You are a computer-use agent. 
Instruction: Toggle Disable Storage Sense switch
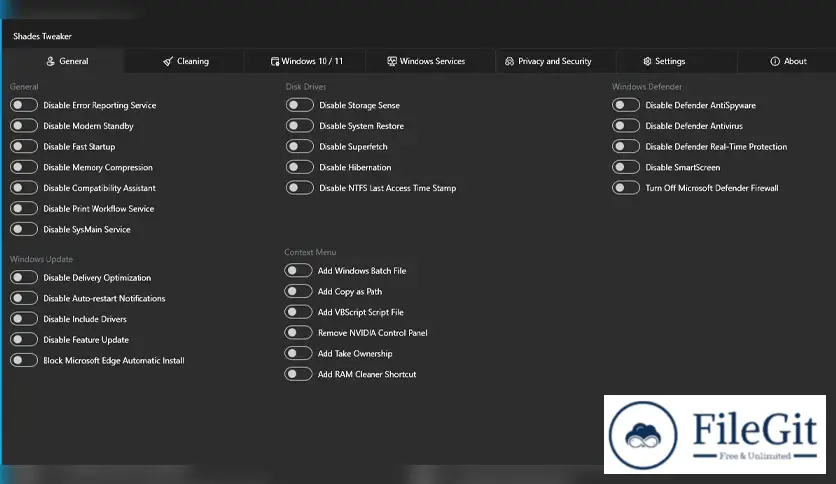300,105
